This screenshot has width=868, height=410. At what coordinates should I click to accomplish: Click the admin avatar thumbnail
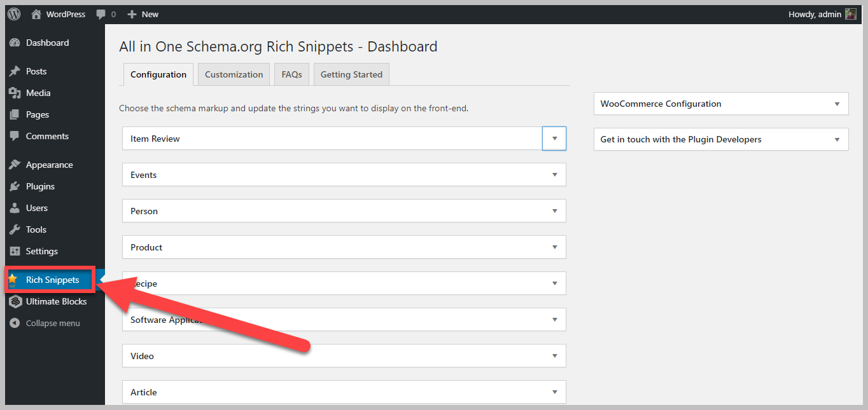851,14
